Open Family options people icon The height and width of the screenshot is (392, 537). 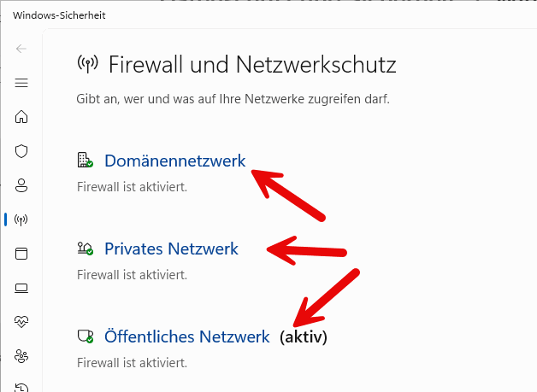coord(21,356)
